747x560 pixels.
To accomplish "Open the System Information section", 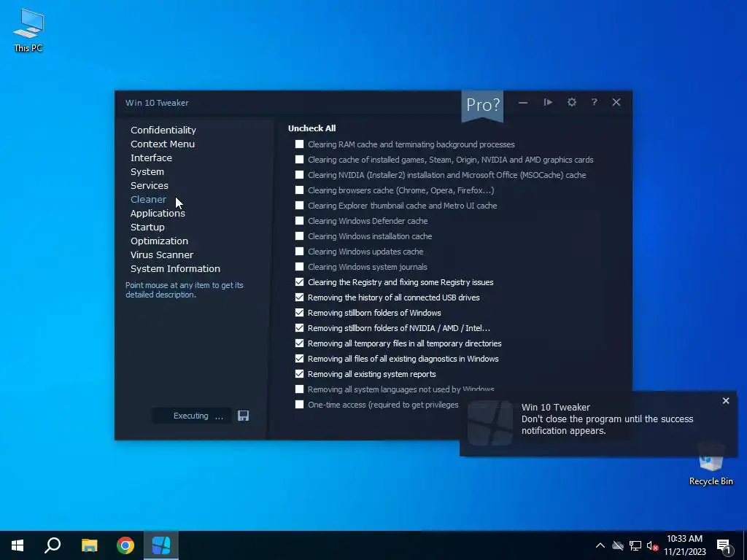I will click(175, 268).
